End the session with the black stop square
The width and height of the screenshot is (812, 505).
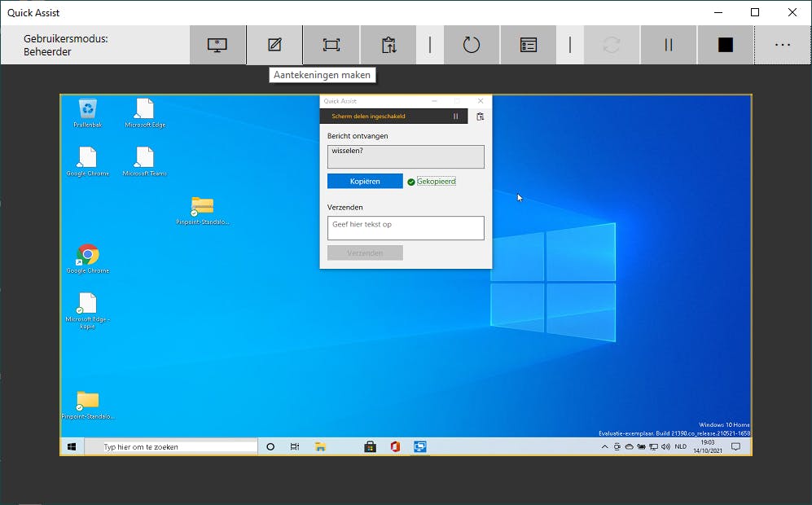[725, 46]
